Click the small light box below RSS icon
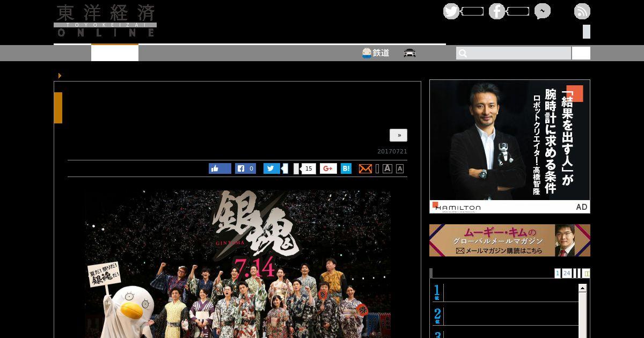The image size is (644, 338). point(587,32)
